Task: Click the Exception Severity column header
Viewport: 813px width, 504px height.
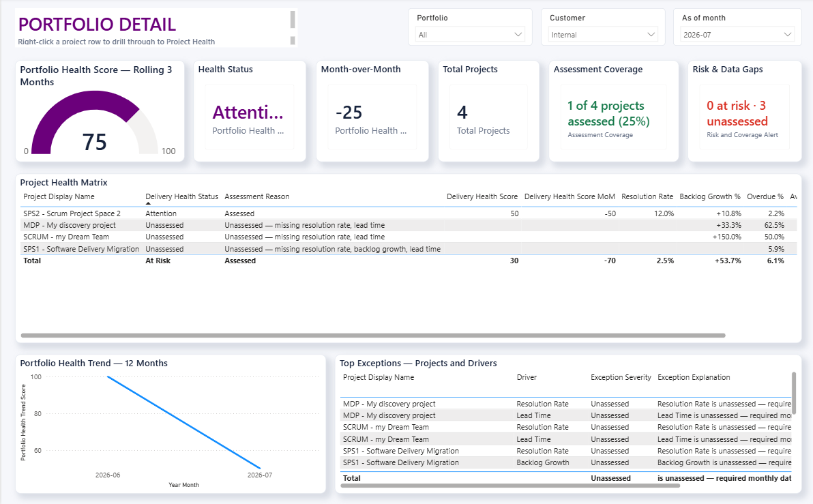Action: click(x=621, y=377)
